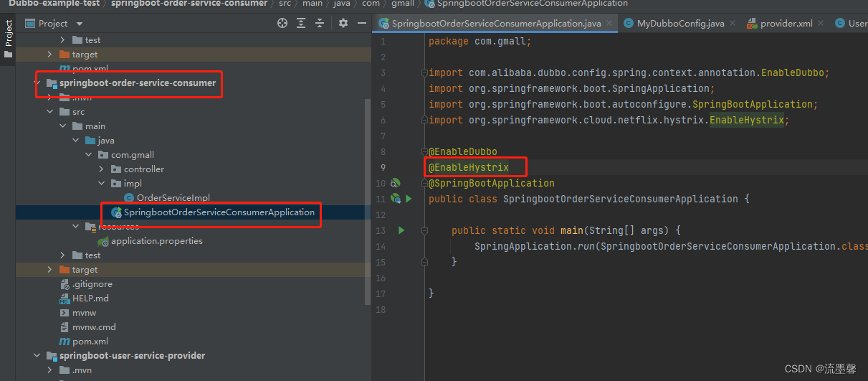
Task: Click the module folder icon of springboot-user-service-provider
Action: (x=51, y=356)
